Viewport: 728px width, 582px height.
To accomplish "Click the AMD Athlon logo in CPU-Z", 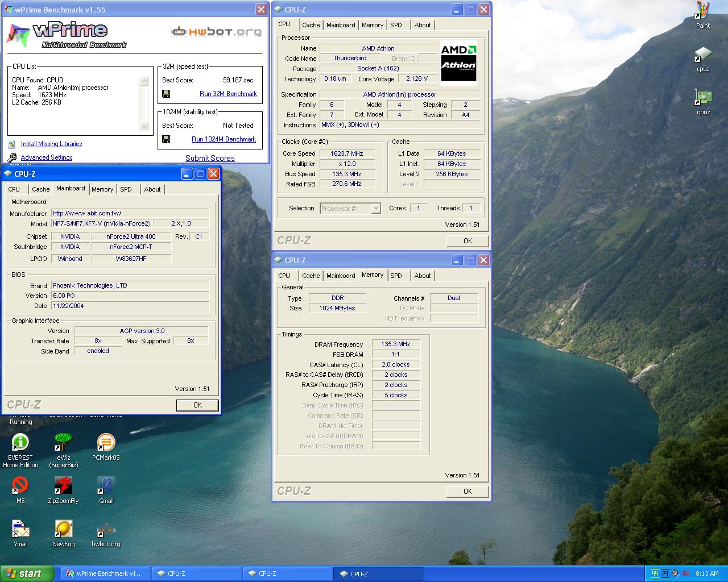I will click(x=458, y=63).
